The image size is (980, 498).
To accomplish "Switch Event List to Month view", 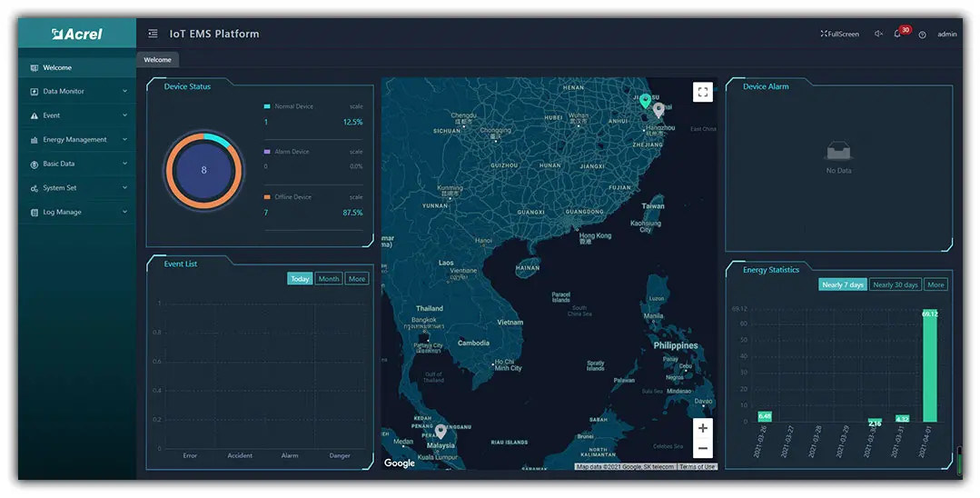I will (x=329, y=279).
